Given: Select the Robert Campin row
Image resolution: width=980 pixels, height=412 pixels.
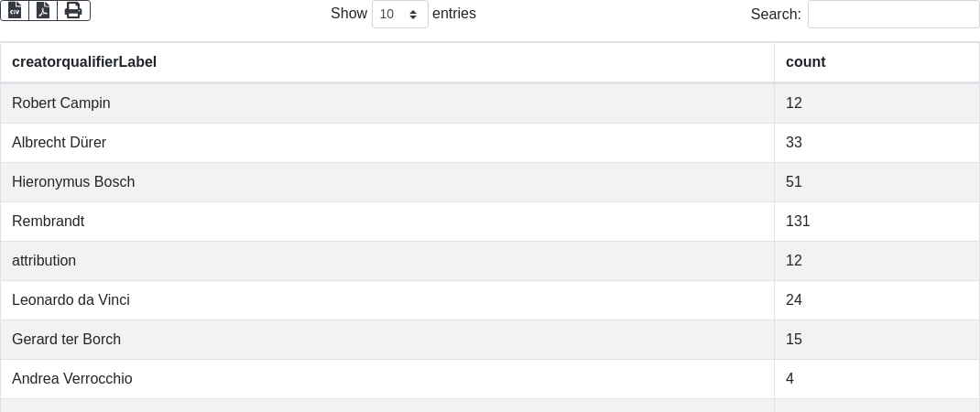Looking at the screenshot, I should [x=490, y=103].
